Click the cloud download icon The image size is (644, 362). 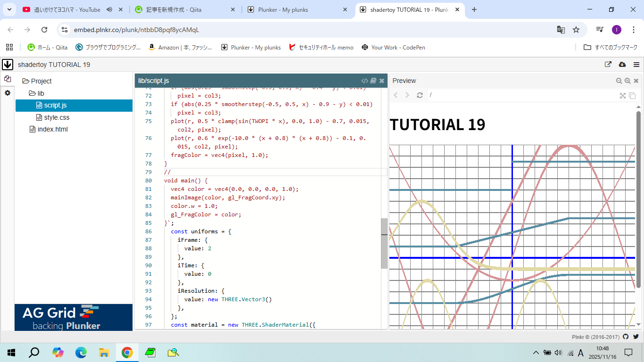click(622, 65)
